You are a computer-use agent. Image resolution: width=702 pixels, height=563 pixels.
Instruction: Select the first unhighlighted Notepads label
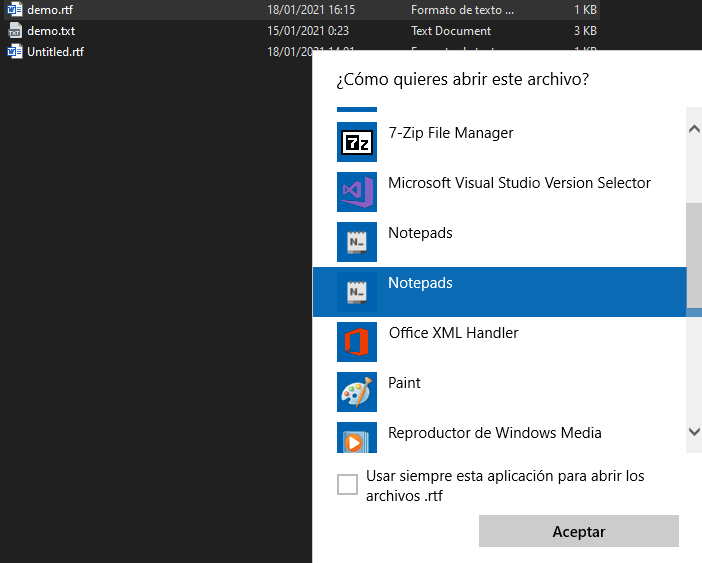[x=420, y=233]
